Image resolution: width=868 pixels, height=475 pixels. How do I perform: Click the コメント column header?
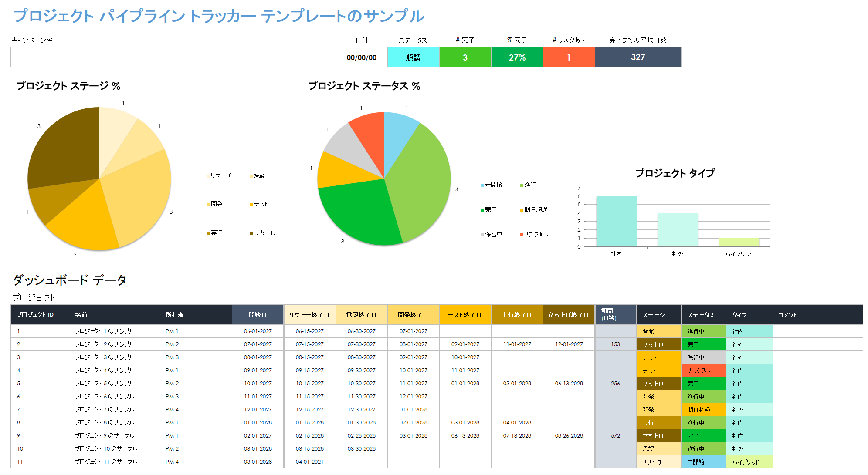tap(818, 315)
